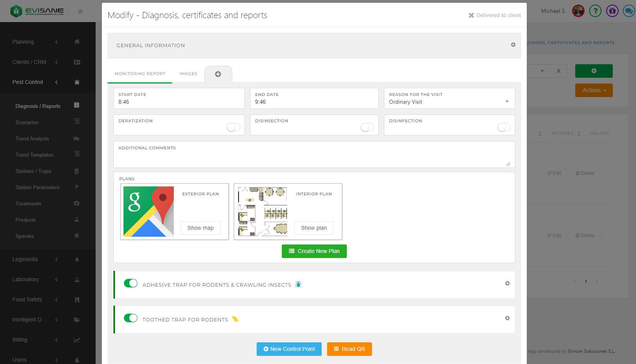Click the Read QR button
The height and width of the screenshot is (364, 636).
click(349, 349)
